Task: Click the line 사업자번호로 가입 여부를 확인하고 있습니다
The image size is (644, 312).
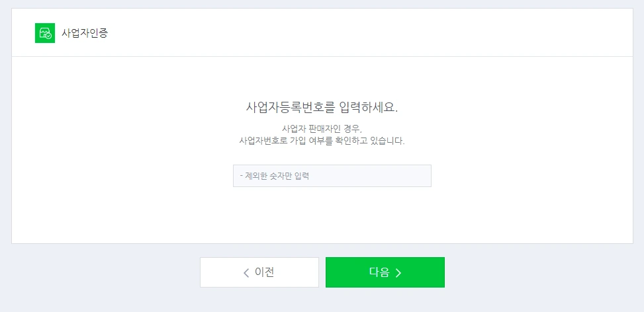Action: (x=322, y=141)
